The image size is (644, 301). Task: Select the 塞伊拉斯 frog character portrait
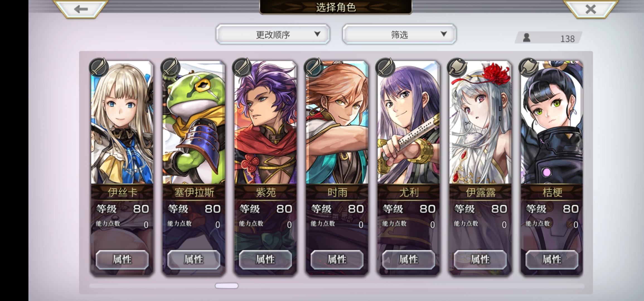pos(194,123)
